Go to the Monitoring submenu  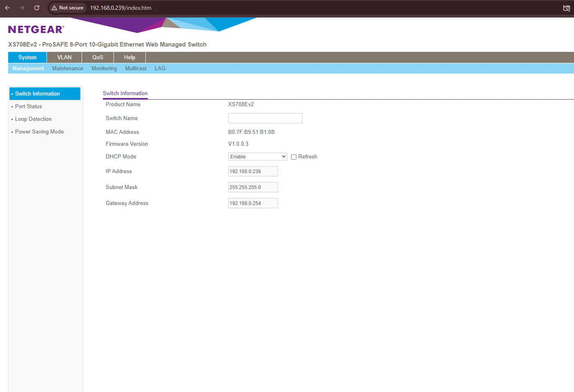coord(104,69)
